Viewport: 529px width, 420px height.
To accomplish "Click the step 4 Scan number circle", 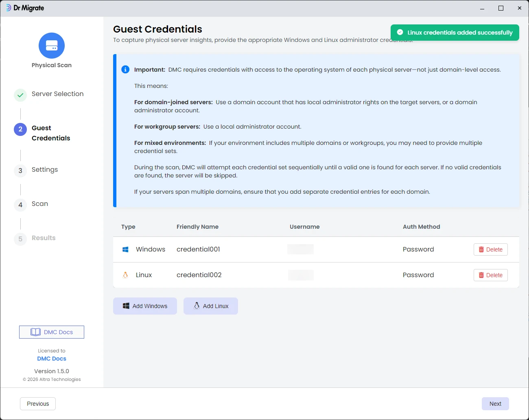I will pos(20,205).
